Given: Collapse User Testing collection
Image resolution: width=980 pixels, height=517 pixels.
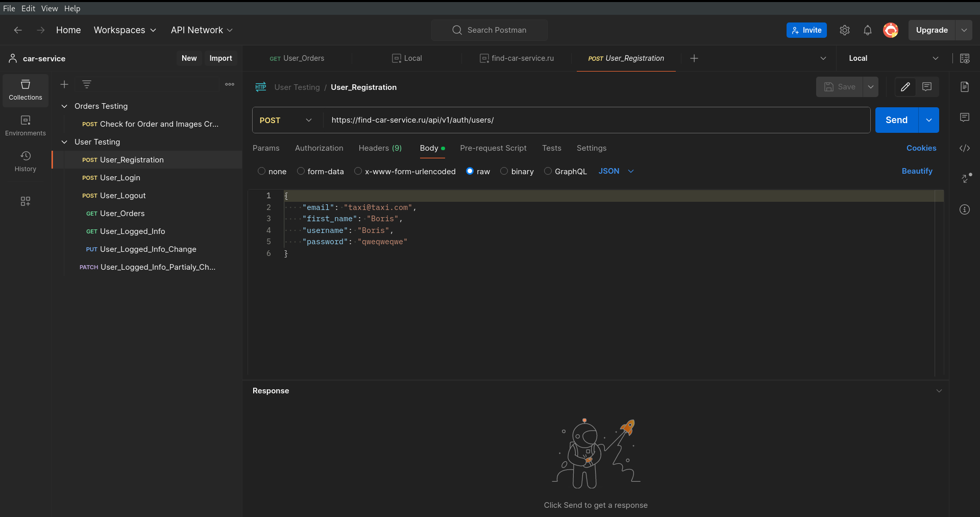Looking at the screenshot, I should (x=64, y=142).
